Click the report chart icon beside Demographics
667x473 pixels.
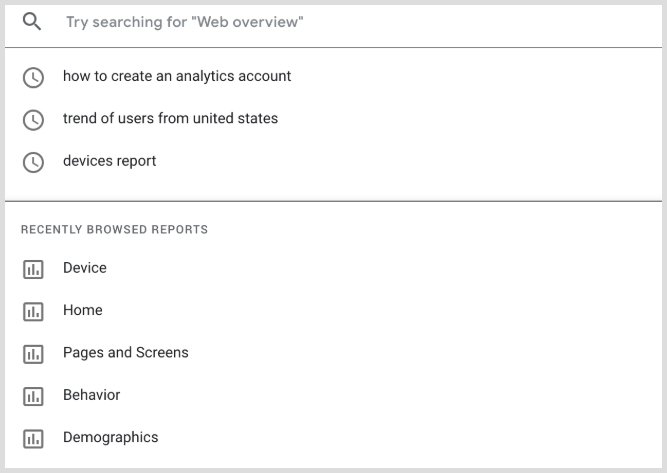(33, 438)
